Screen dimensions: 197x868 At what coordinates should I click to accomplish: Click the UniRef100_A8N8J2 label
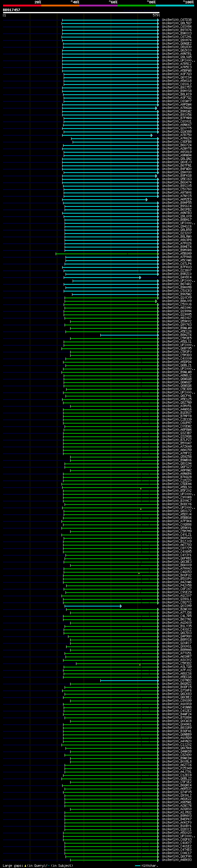click(177, 375)
